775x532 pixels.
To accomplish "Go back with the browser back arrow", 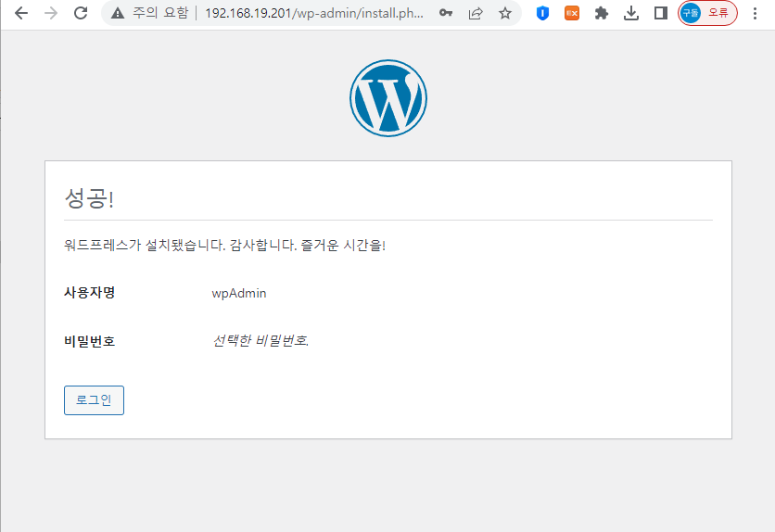I will click(21, 13).
